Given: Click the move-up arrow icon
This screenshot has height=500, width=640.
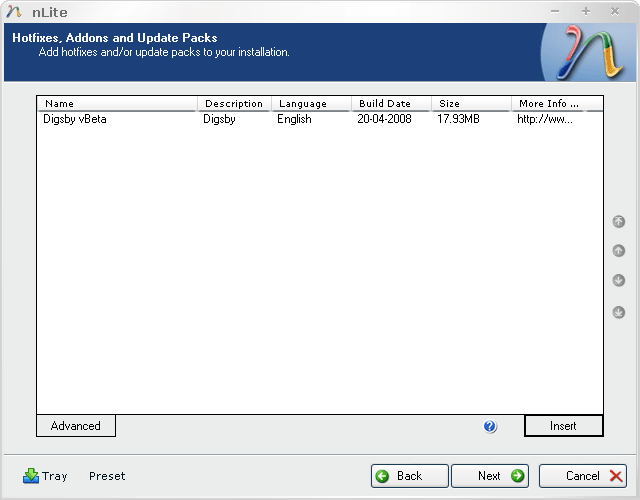Looking at the screenshot, I should coord(618,251).
